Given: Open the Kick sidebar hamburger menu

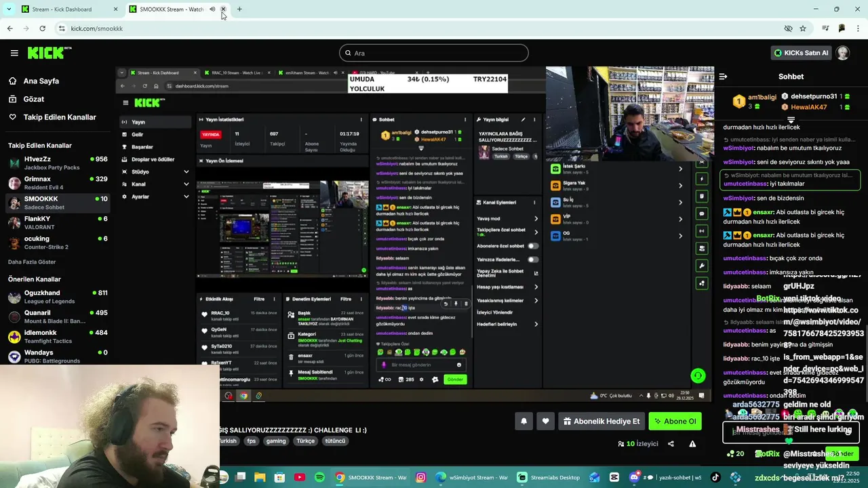Looking at the screenshot, I should coord(14,53).
